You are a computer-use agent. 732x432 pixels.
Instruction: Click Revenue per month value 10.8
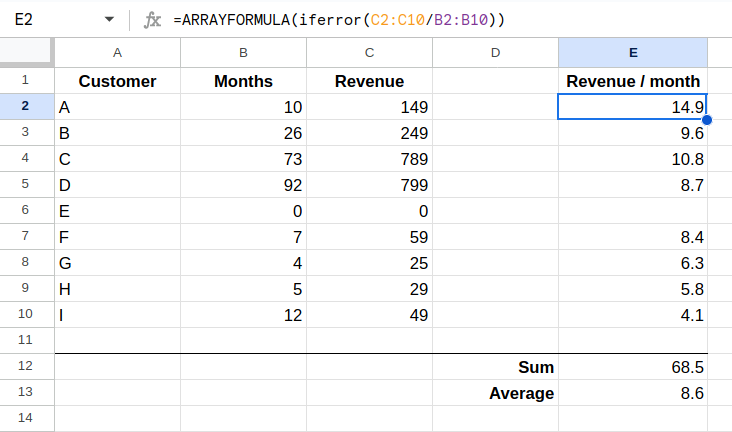click(x=633, y=159)
